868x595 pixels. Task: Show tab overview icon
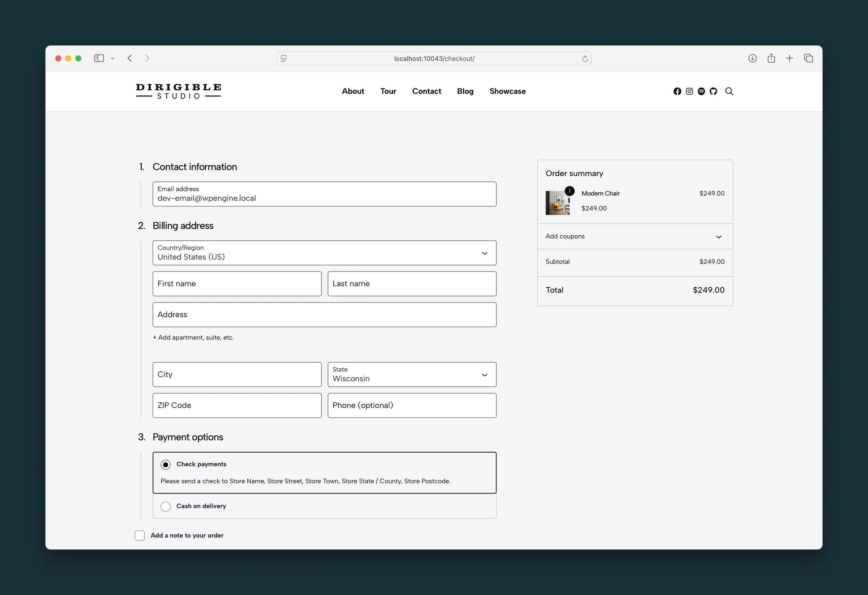point(808,58)
